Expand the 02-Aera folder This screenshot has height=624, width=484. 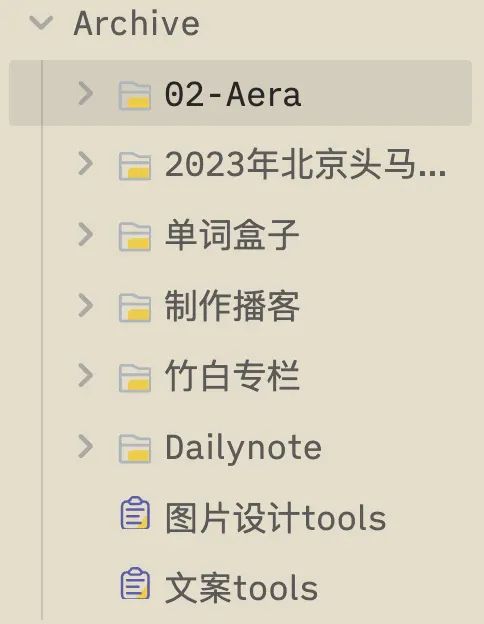click(86, 94)
